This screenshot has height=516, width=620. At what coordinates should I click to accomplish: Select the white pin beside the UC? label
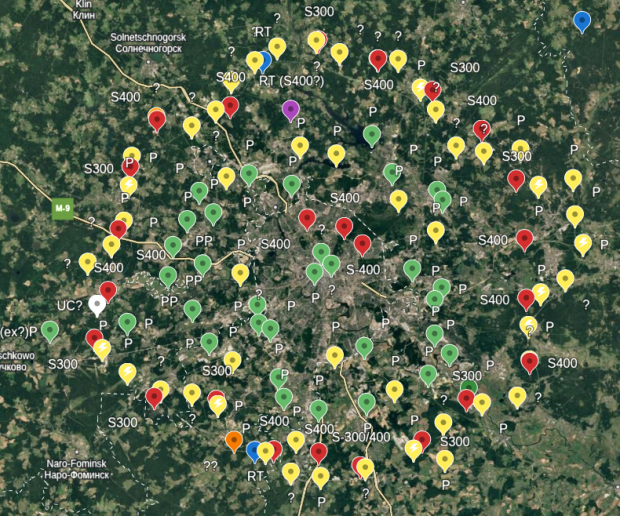97,304
